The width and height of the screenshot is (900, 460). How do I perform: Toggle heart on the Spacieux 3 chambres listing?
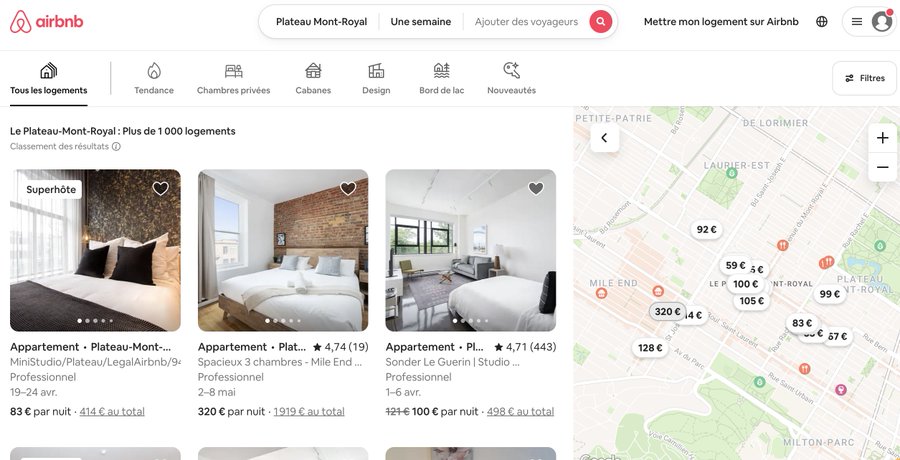pos(348,188)
